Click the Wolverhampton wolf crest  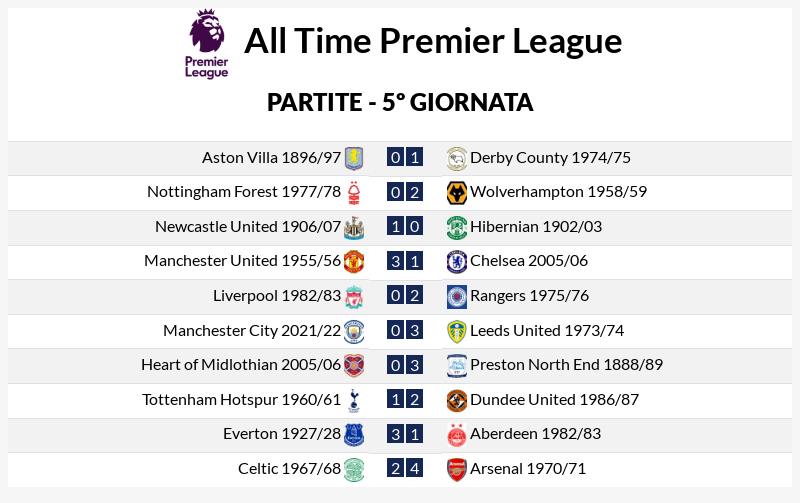tap(457, 192)
